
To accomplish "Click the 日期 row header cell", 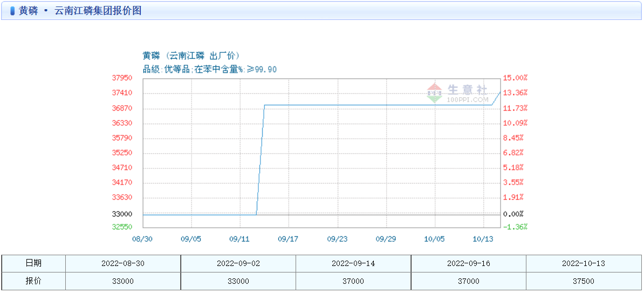I will coord(33,263).
